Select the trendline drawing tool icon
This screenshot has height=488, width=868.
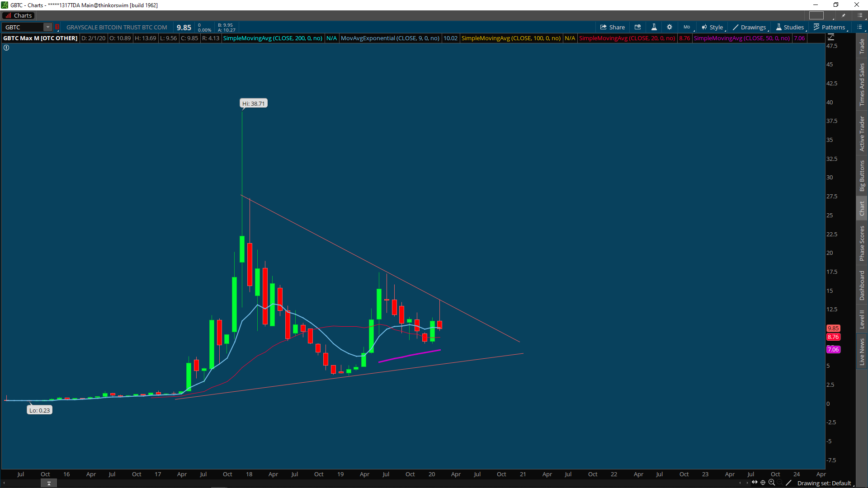tap(788, 483)
